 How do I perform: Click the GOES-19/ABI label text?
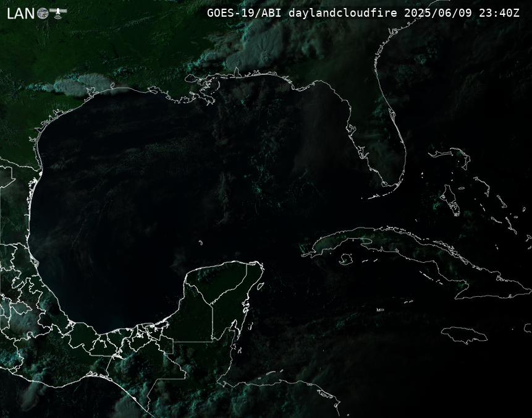tap(244, 13)
